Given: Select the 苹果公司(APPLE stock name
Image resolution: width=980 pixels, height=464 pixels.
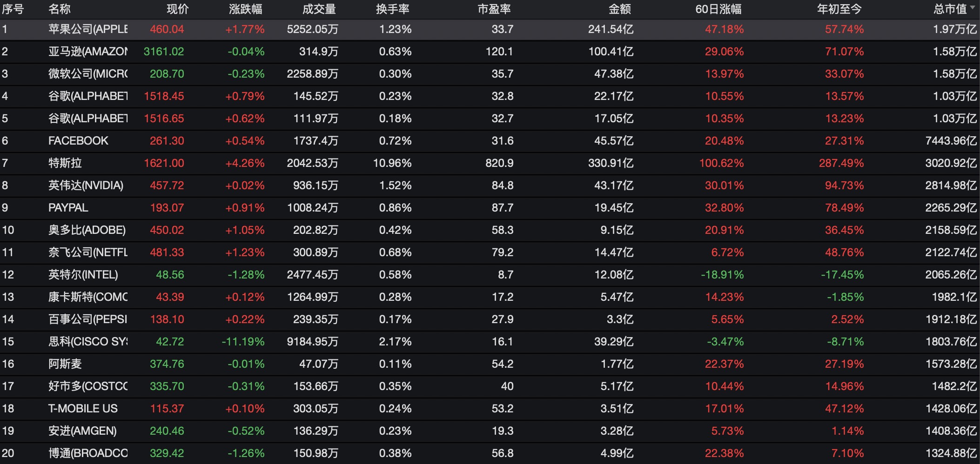Looking at the screenshot, I should pos(88,29).
